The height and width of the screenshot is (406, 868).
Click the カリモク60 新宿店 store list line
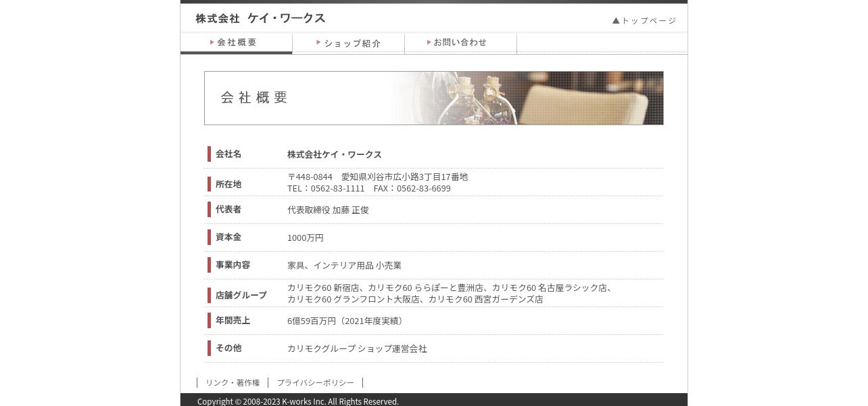[x=452, y=288]
